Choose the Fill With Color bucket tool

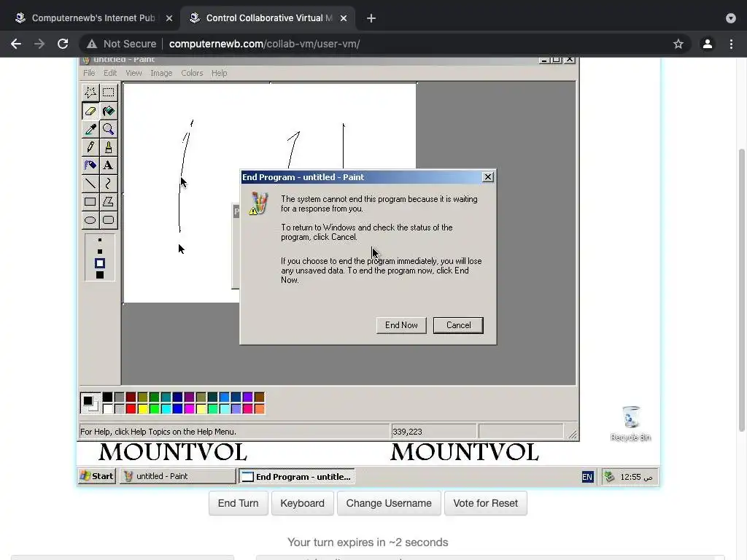coord(109,111)
